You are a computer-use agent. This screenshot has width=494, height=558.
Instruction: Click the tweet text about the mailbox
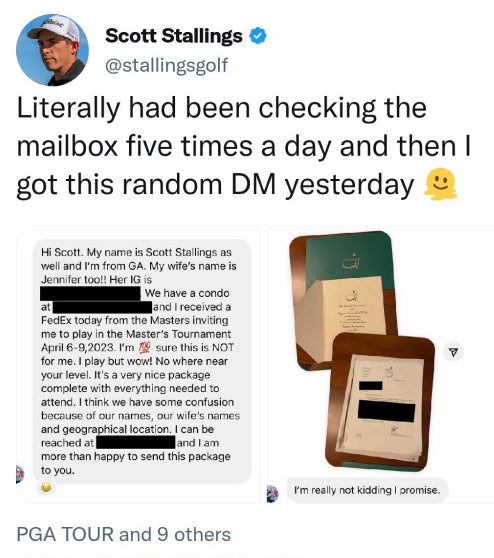[x=244, y=146]
